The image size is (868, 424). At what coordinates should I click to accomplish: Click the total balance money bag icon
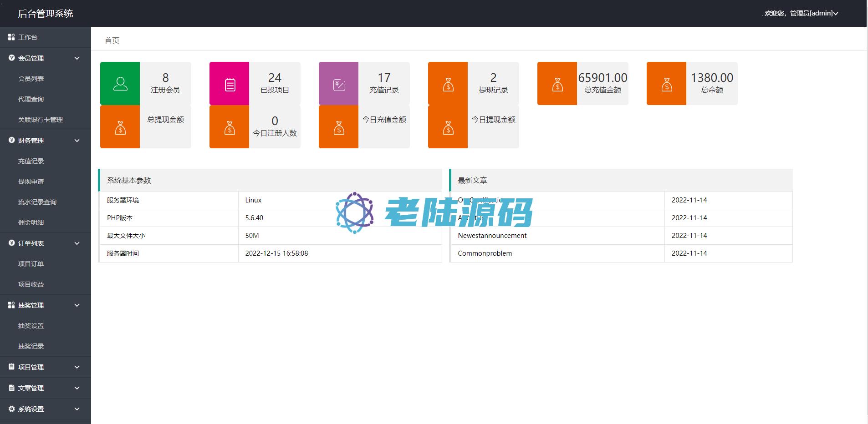[x=667, y=84]
